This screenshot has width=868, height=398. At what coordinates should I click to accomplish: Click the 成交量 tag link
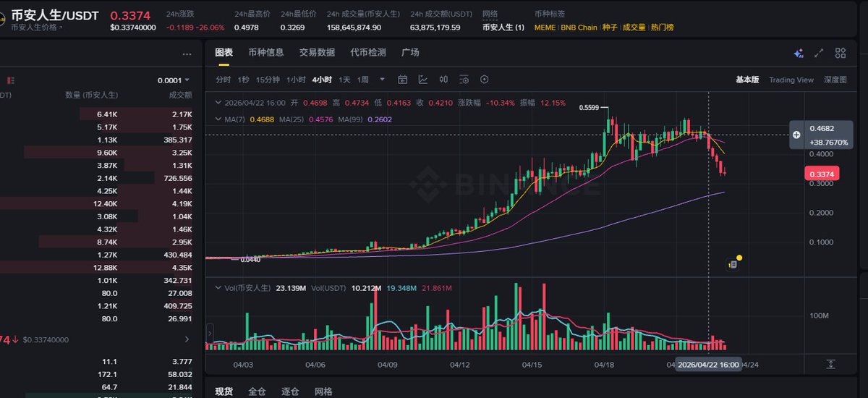tap(634, 27)
